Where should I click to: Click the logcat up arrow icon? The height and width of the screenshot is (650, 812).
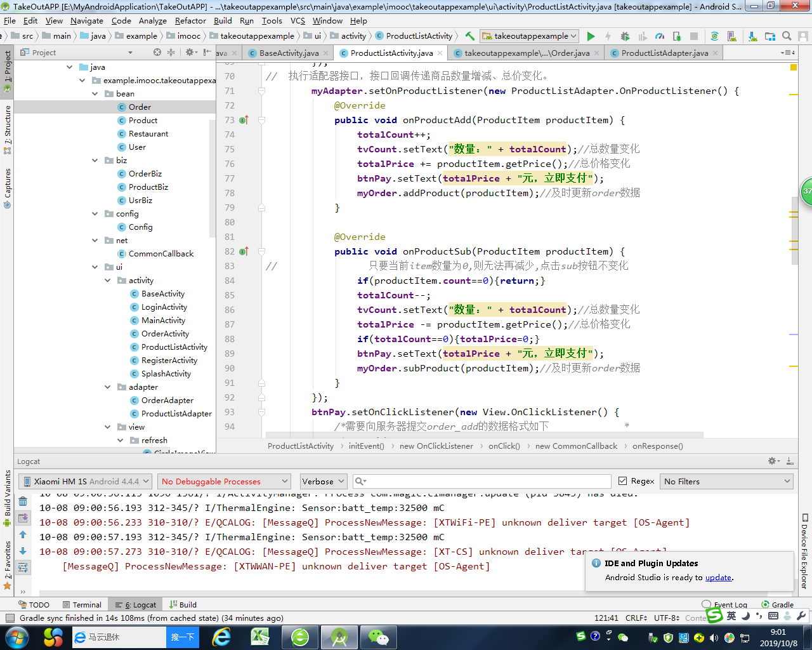(x=23, y=534)
